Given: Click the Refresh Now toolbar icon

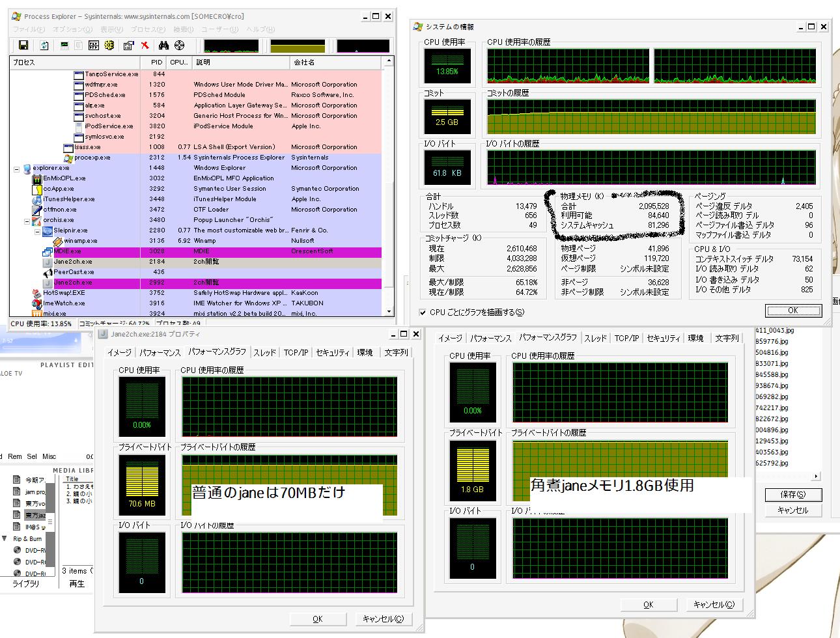Looking at the screenshot, I should click(x=44, y=45).
